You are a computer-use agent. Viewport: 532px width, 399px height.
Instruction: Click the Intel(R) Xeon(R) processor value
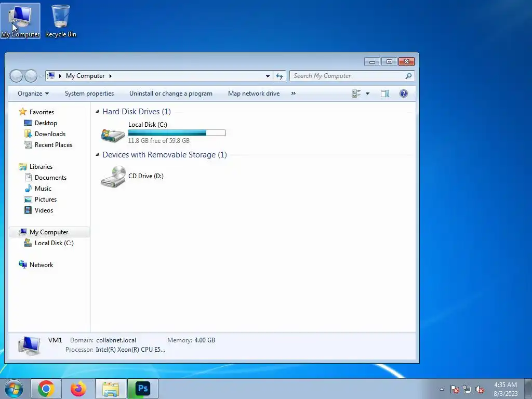pos(130,350)
